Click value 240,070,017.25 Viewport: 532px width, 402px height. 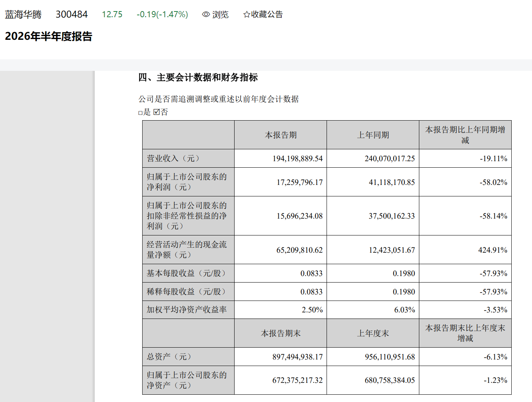(x=390, y=159)
